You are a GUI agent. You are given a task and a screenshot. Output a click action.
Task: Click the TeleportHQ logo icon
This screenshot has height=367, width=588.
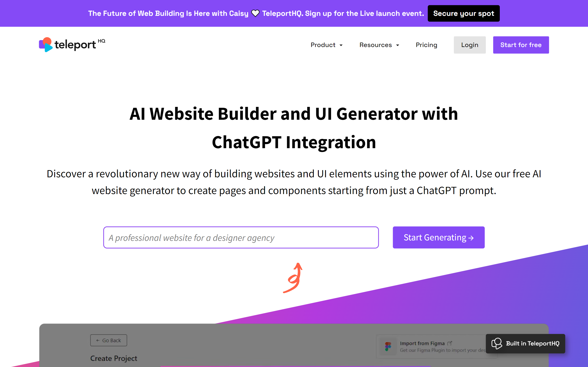[45, 45]
